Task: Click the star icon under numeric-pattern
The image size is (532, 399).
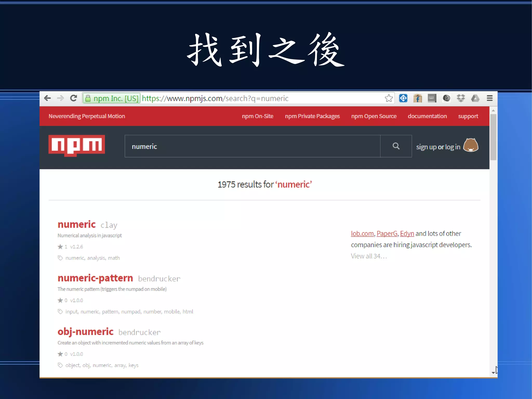Action: pos(60,300)
